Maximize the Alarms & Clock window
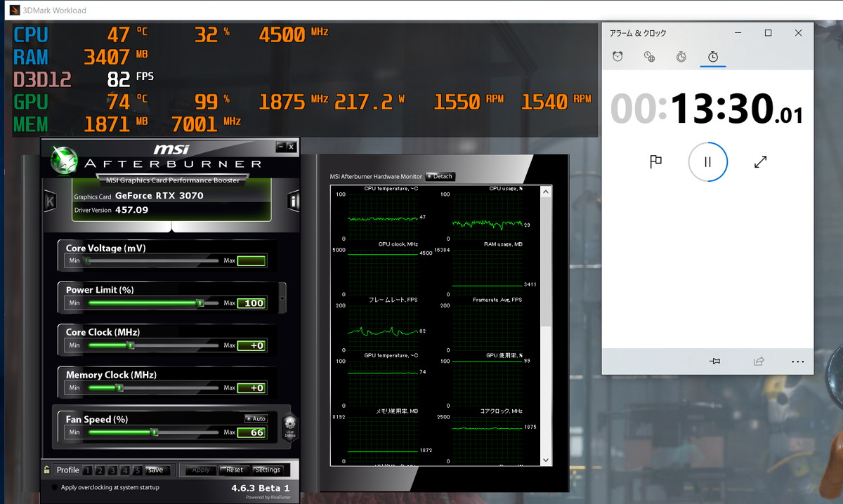The image size is (843, 504). pyautogui.click(x=769, y=33)
